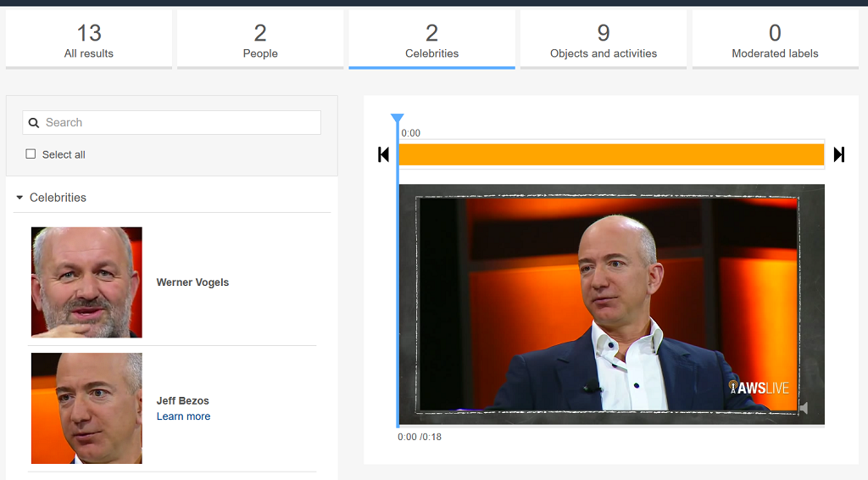Click the 0:00 /0:18 time readout
868x480 pixels.
click(420, 437)
